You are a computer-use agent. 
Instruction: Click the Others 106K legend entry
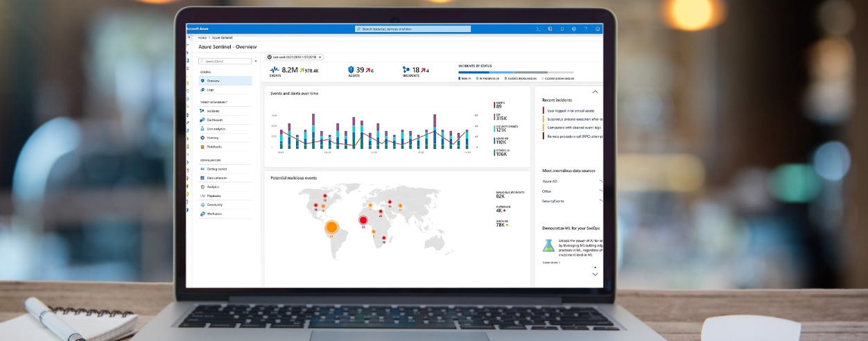click(x=501, y=152)
